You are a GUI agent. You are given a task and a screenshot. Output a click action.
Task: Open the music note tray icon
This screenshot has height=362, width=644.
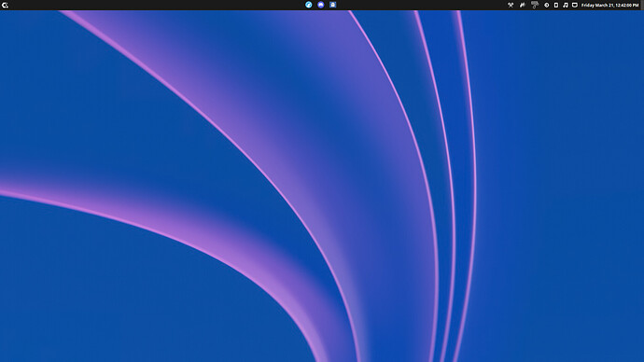566,6
